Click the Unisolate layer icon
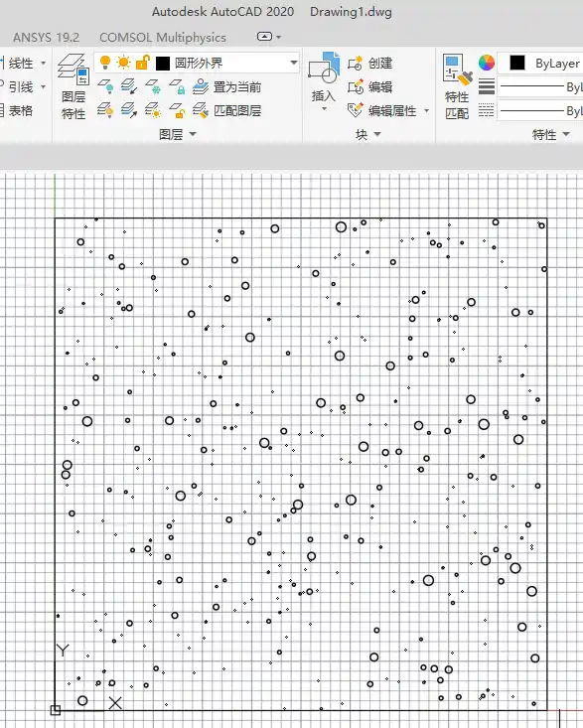This screenshot has width=583, height=728. [128, 110]
